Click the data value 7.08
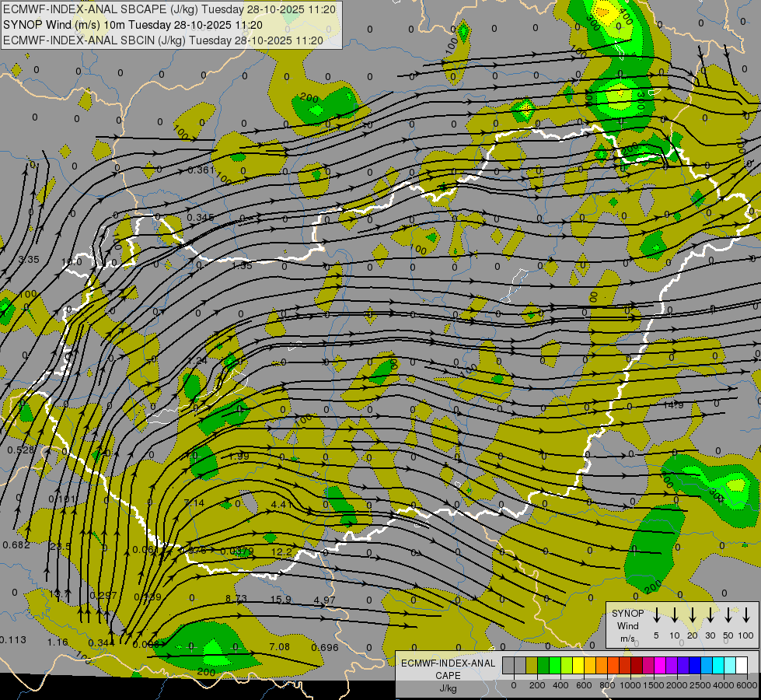This screenshot has height=700, width=761. click(x=280, y=647)
